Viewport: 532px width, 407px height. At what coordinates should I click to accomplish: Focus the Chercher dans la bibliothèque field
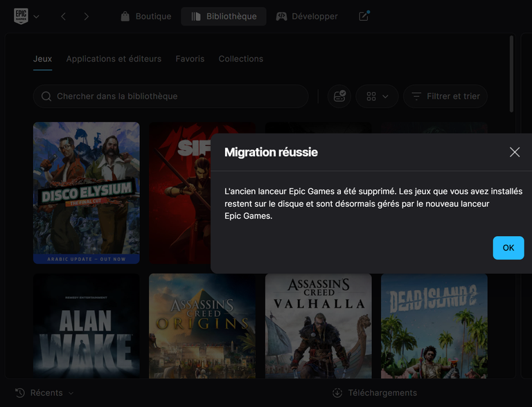click(170, 96)
